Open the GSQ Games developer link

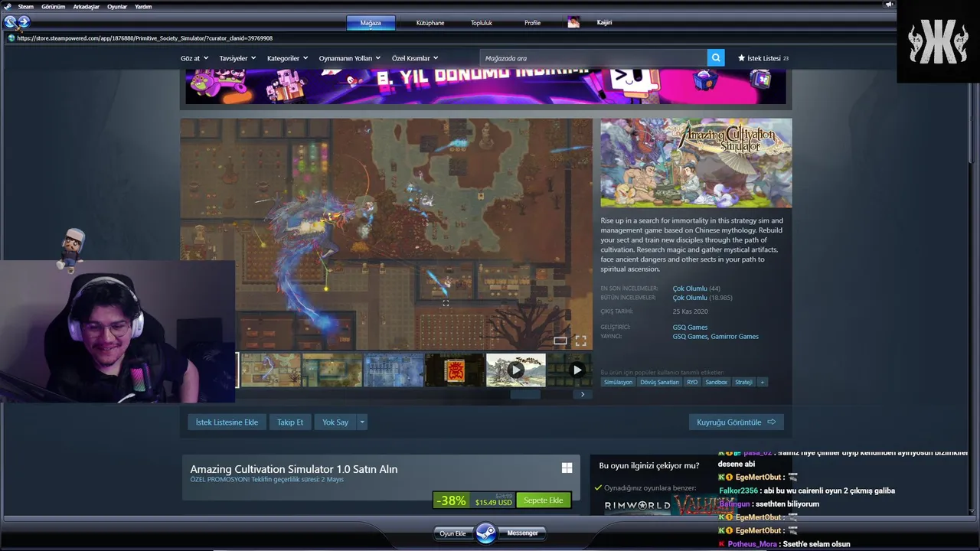click(x=690, y=328)
